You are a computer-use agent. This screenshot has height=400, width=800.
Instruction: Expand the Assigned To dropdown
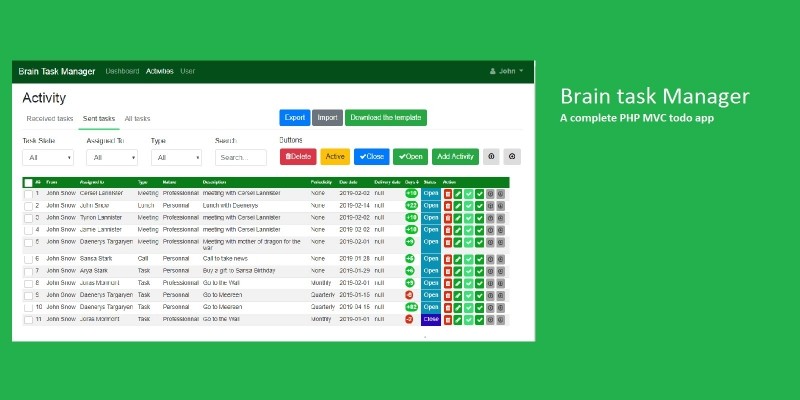coord(112,157)
